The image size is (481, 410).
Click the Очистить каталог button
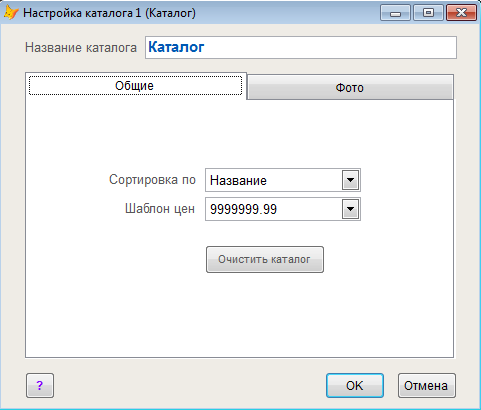[x=265, y=259]
